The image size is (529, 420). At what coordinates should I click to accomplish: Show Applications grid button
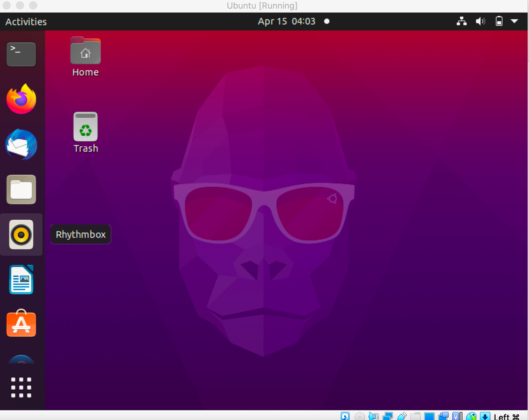[21, 387]
